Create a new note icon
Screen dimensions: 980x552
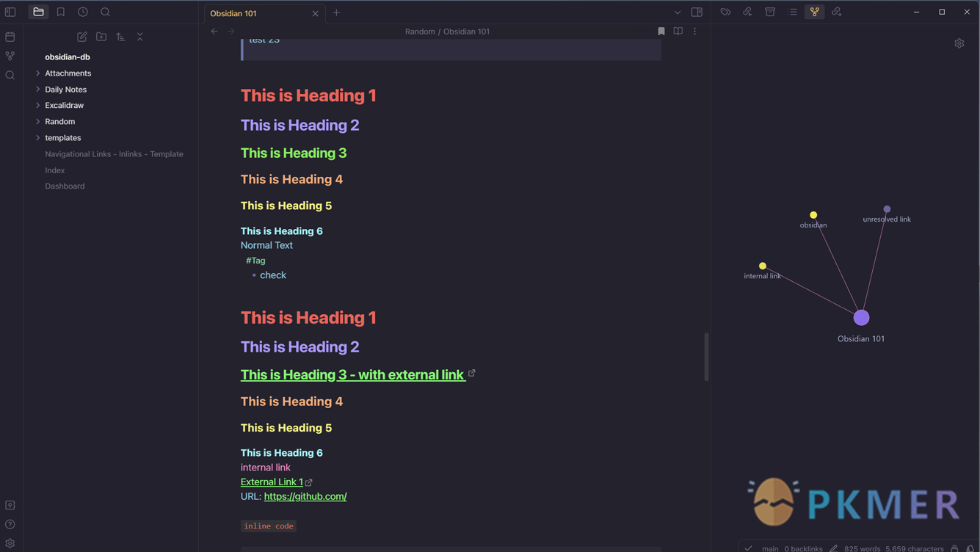point(82,37)
